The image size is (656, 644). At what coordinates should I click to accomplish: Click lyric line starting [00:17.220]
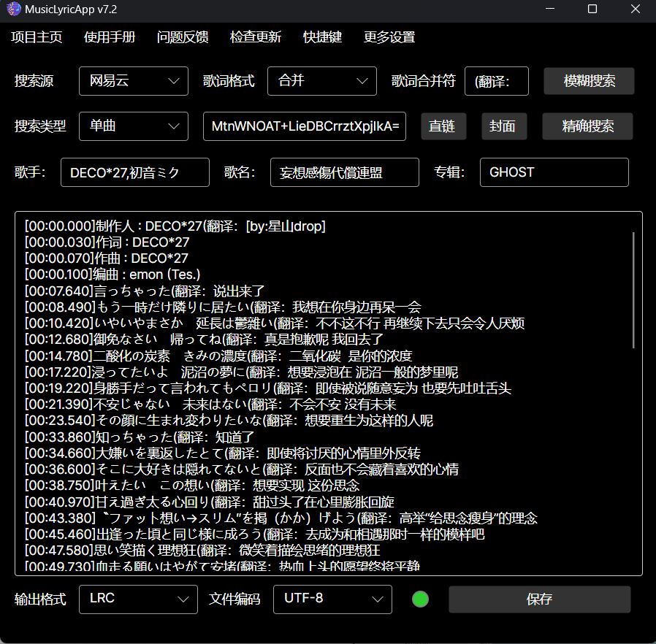241,372
